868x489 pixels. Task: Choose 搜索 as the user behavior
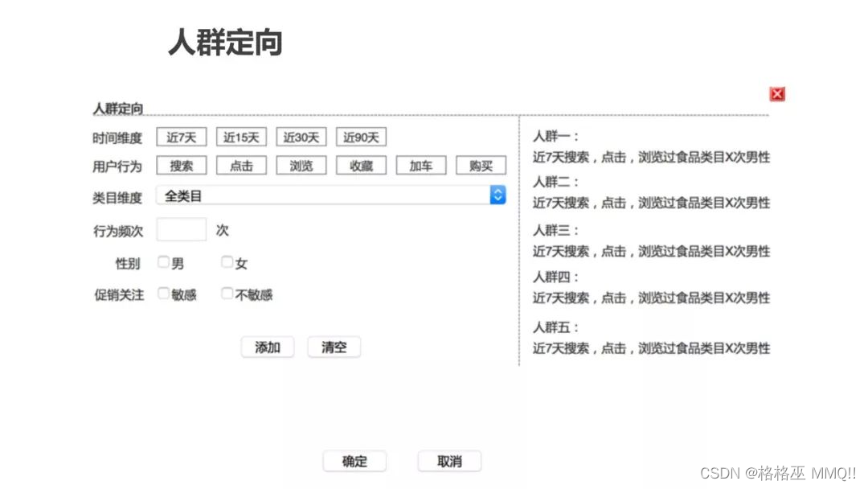180,166
